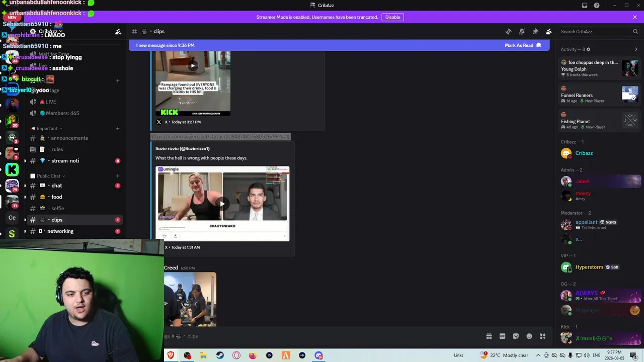The height and width of the screenshot is (362, 644).
Task: Switch to the chat channel
Action: click(74, 186)
